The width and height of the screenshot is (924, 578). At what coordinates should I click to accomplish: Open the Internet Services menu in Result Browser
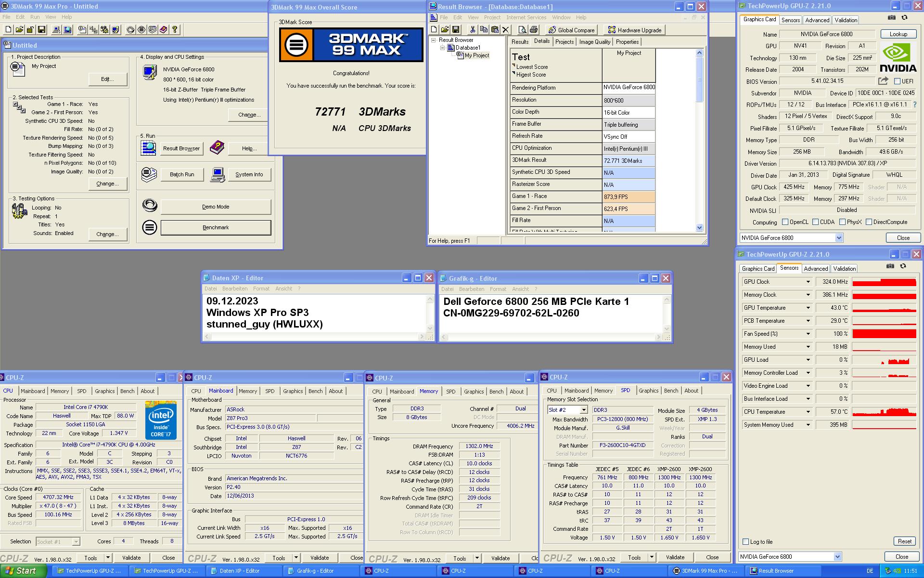coord(526,17)
